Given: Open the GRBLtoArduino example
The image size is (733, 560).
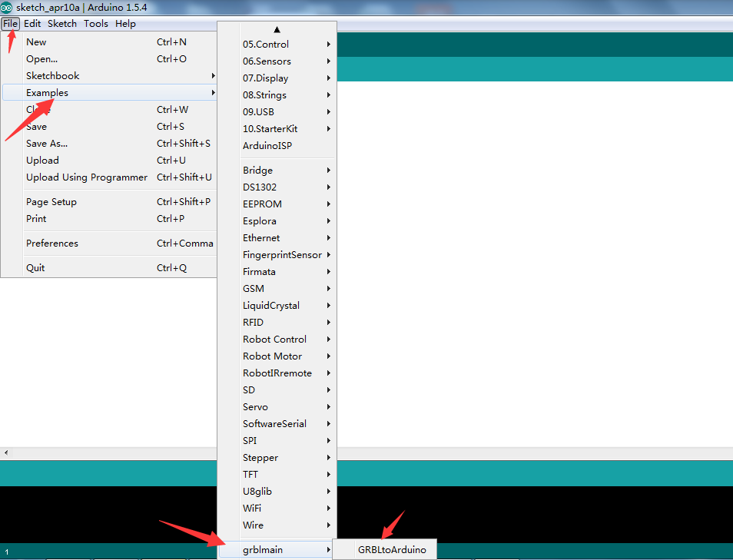Looking at the screenshot, I should point(385,550).
